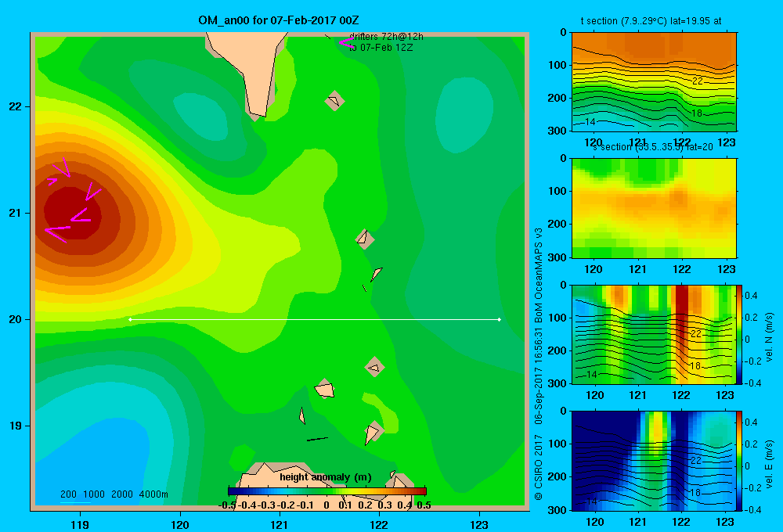Click the vertical "BoM OceanMAPS v3" credit text

(x=539, y=275)
